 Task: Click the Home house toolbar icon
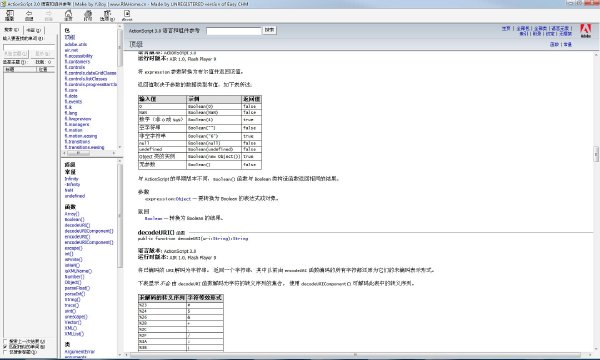click(68, 15)
